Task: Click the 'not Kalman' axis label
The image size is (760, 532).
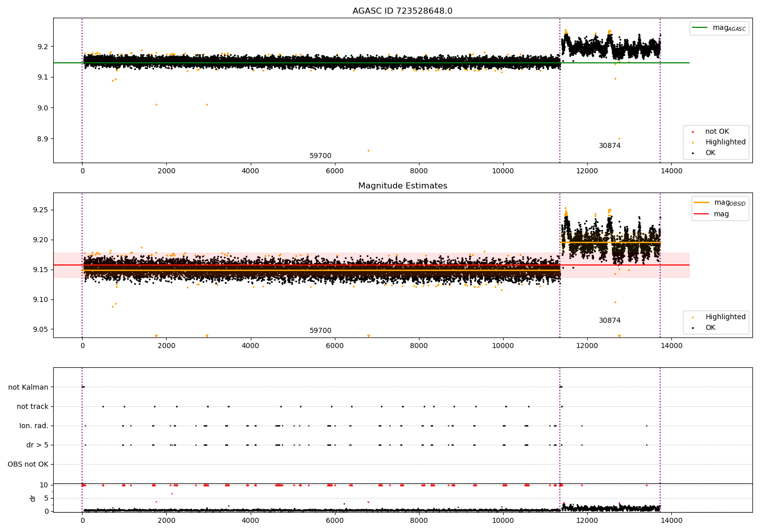Action: pos(28,388)
